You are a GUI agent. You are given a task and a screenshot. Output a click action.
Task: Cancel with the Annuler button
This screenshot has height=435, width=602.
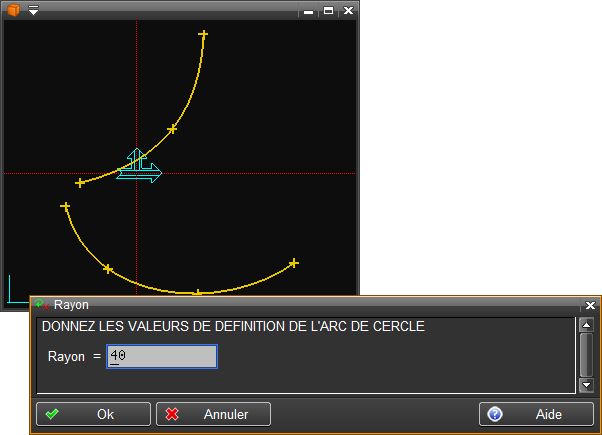(x=213, y=414)
